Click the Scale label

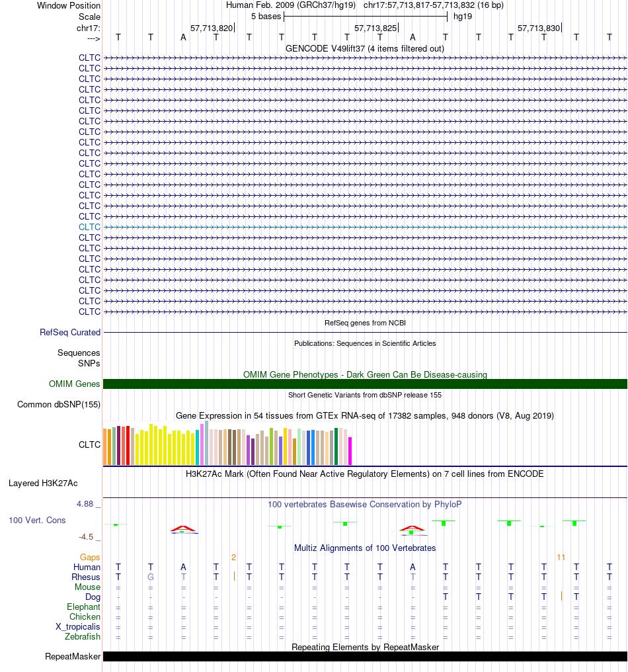(x=89, y=17)
